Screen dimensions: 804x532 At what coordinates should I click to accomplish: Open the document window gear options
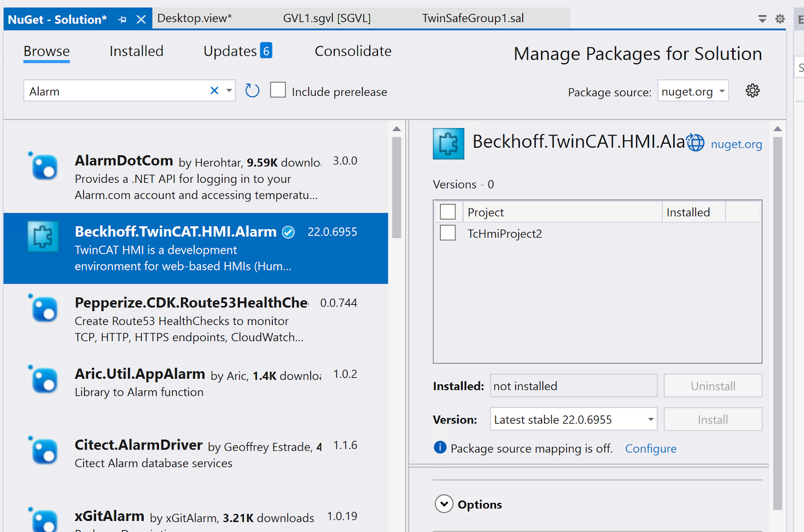tap(780, 19)
